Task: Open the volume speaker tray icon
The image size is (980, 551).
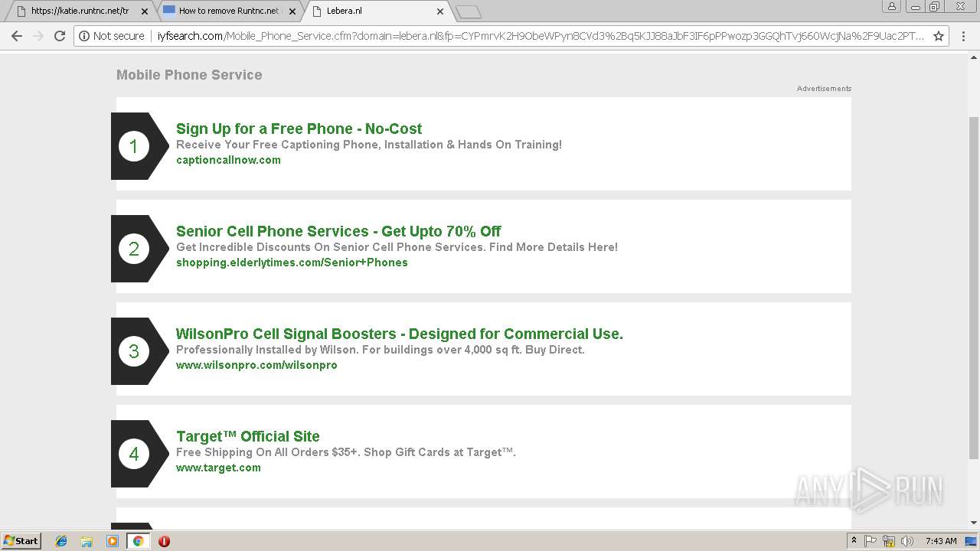Action: tap(907, 541)
